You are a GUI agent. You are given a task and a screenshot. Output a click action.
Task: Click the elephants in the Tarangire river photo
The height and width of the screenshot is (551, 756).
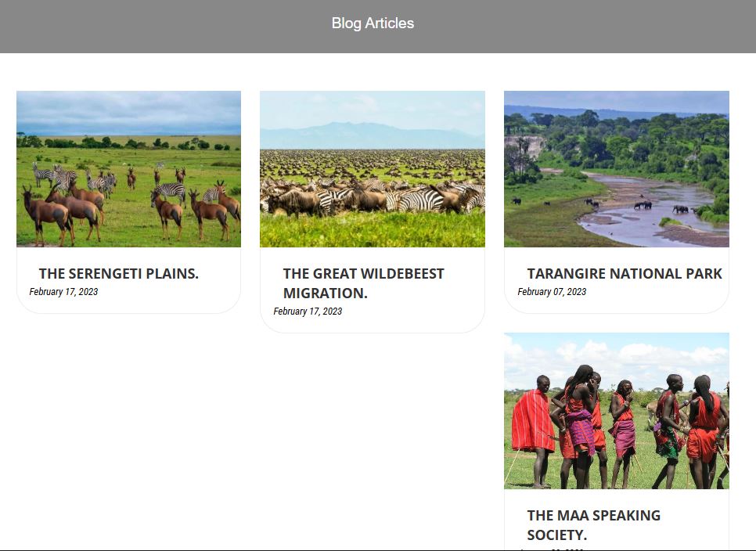643,205
